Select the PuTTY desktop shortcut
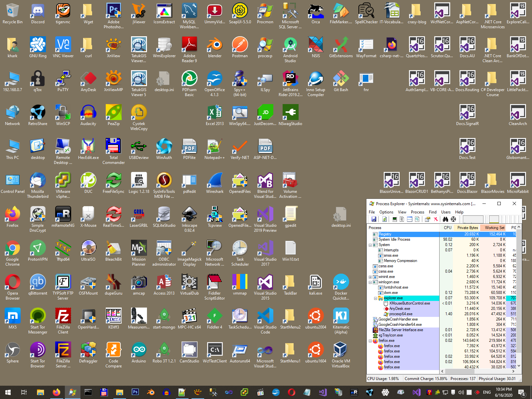 pos(63,81)
